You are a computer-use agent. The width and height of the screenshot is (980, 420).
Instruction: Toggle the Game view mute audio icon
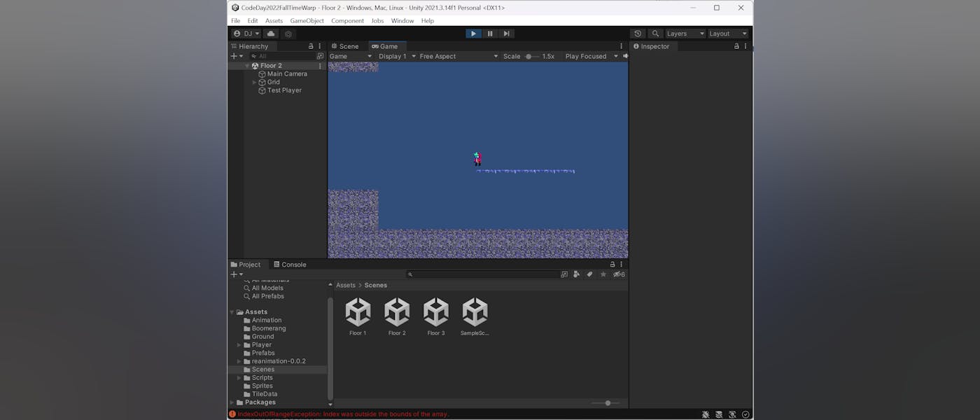click(x=625, y=56)
